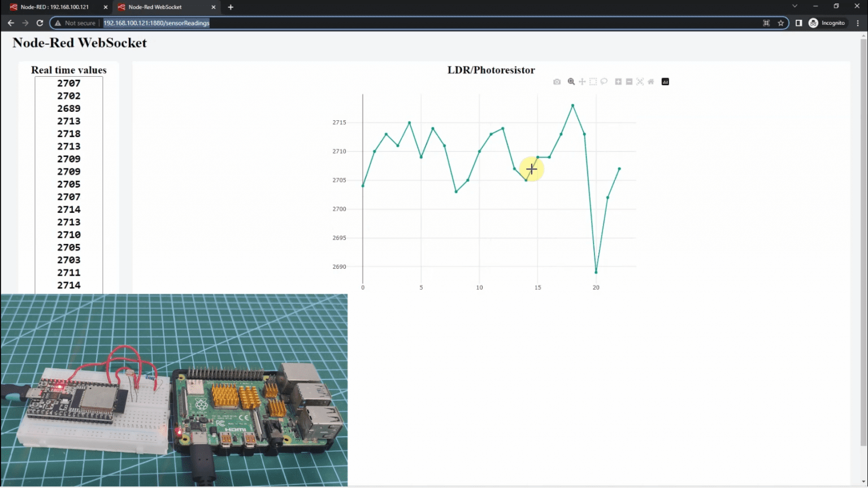Click the address bar with the sensorReadings URL
This screenshot has width=868, height=488.
pyautogui.click(x=156, y=23)
